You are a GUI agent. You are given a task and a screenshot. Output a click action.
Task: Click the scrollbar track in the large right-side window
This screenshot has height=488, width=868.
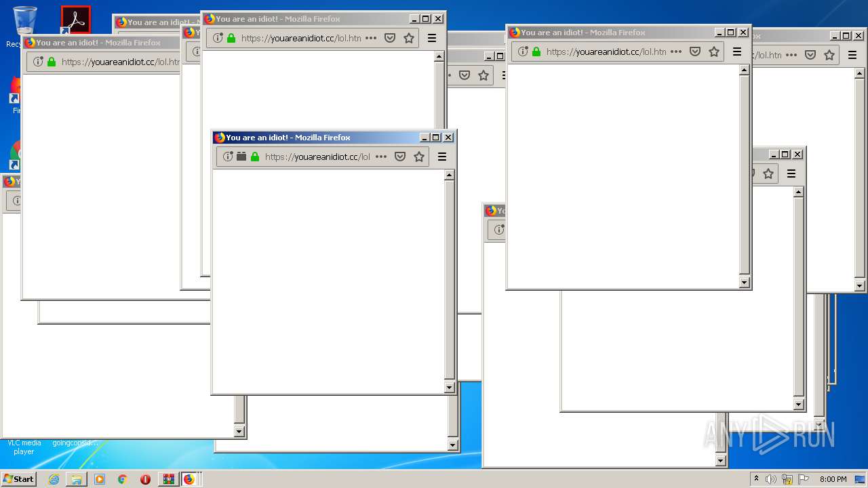pyautogui.click(x=744, y=176)
